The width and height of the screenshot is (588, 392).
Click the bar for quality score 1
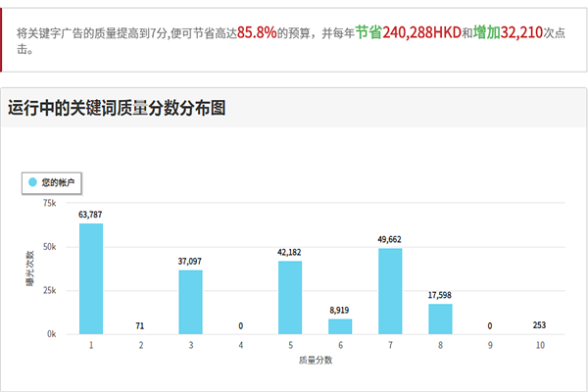91,279
